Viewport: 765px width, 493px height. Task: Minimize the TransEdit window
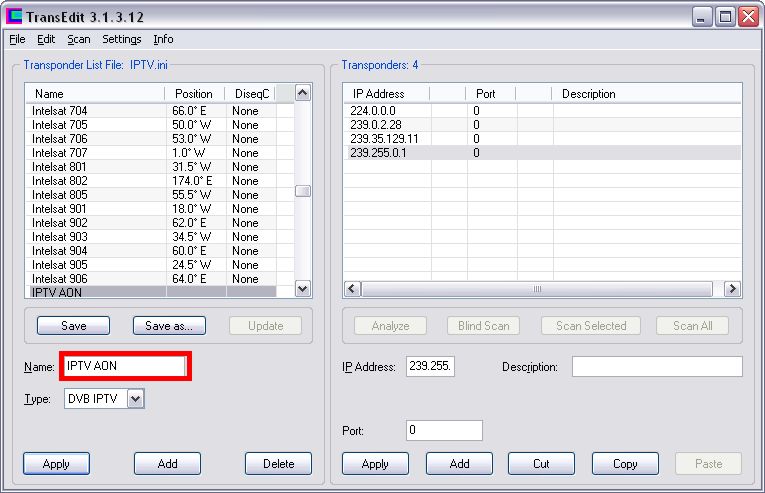702,17
